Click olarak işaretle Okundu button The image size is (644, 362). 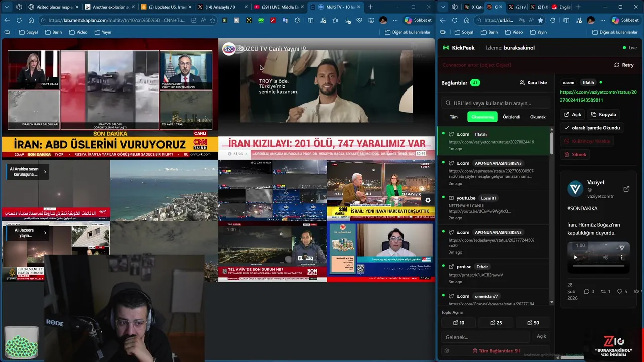(x=592, y=128)
